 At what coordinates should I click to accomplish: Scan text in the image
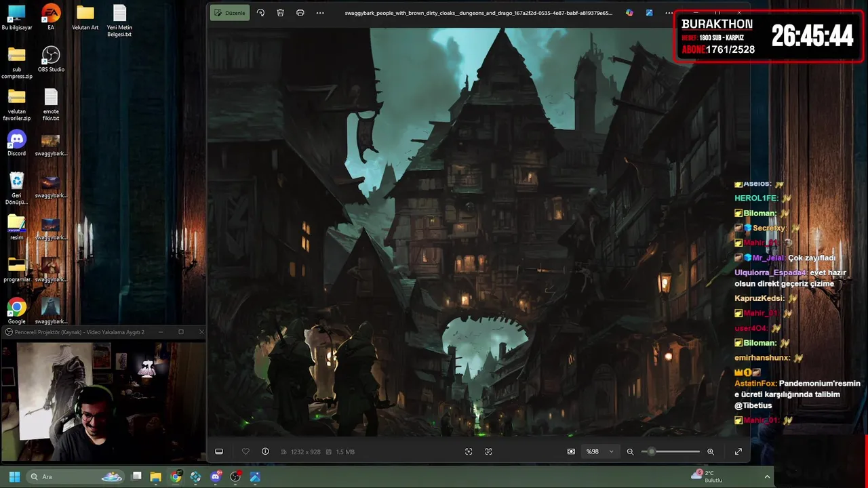488,451
